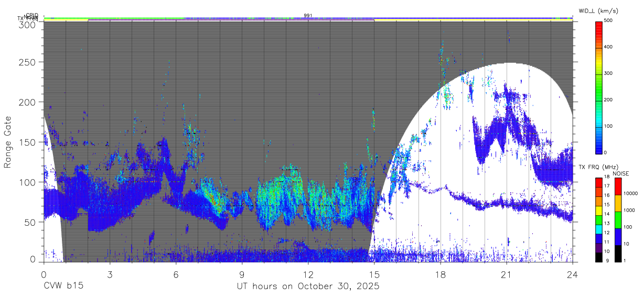Viewport: 644px width, 297px height.
Task: Click the x-axis tick label '0'
Action: [44, 274]
